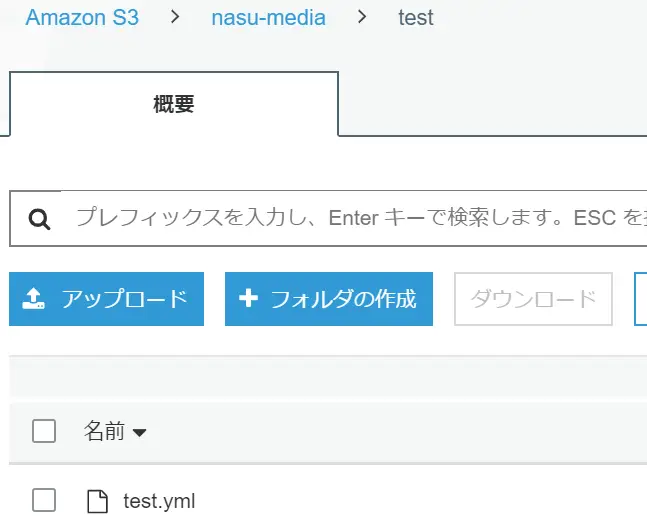Check the box for test.yml
647x529 pixels.
(44, 500)
